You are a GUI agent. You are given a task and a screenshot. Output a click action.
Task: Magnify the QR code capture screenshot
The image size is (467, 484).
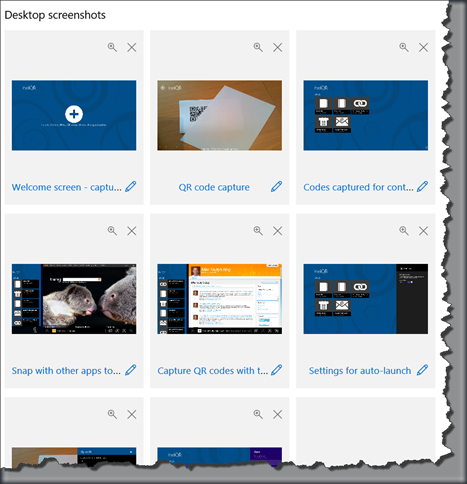click(258, 47)
